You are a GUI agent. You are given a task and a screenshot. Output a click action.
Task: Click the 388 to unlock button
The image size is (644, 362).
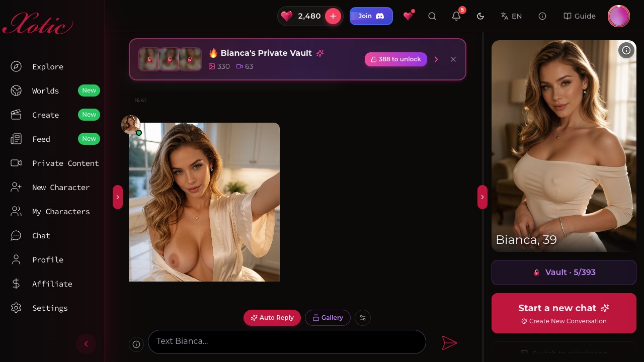click(x=396, y=59)
